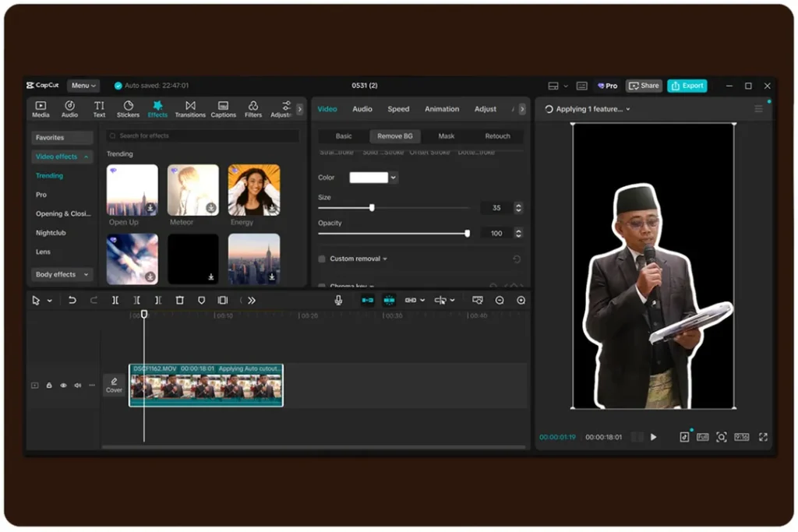Open fullscreen preview with expand icon
Image resolution: width=798 pixels, height=532 pixels.
pos(763,437)
